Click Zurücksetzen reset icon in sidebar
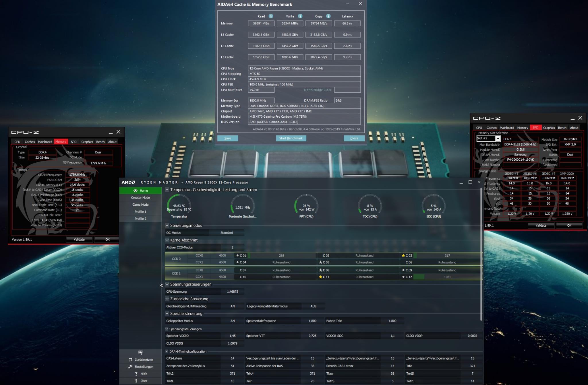Image resolution: width=588 pixels, height=385 pixels. tap(130, 360)
